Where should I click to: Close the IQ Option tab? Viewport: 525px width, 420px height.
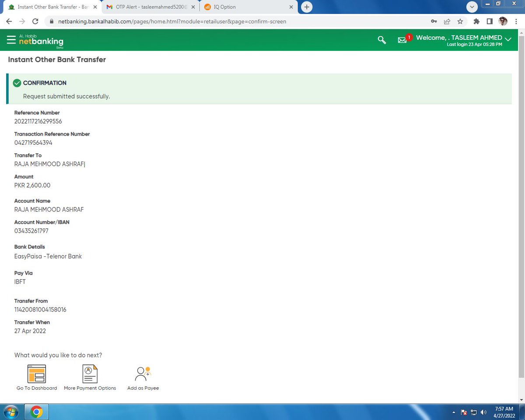[x=291, y=7]
